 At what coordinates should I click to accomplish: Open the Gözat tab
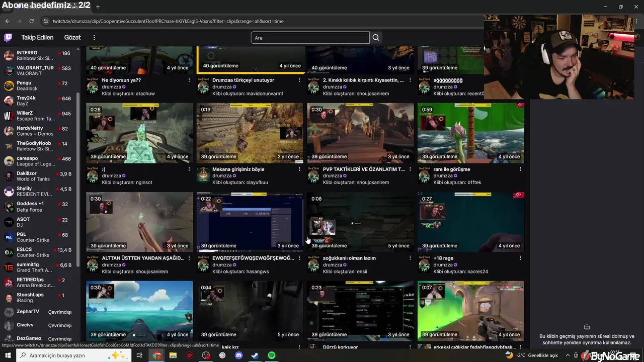click(x=72, y=38)
